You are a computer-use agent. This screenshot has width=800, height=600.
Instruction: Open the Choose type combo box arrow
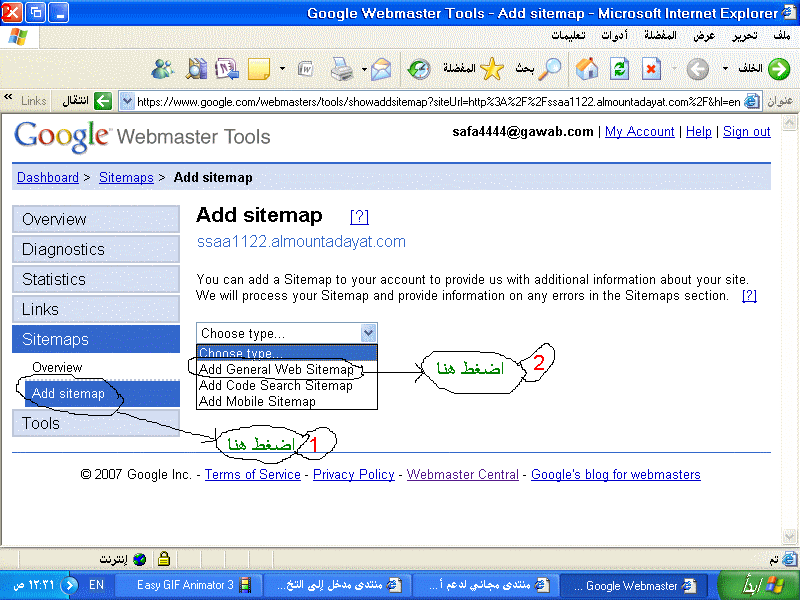point(368,333)
